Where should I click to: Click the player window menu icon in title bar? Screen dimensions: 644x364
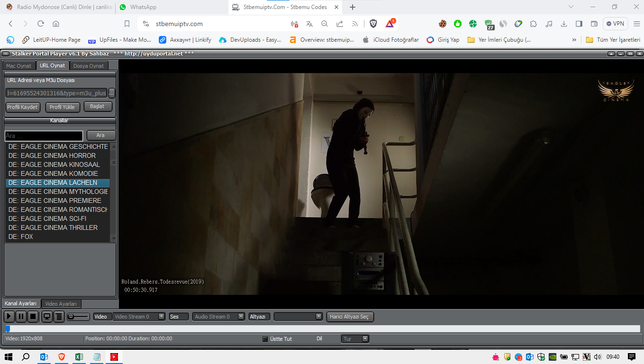(x=6, y=54)
